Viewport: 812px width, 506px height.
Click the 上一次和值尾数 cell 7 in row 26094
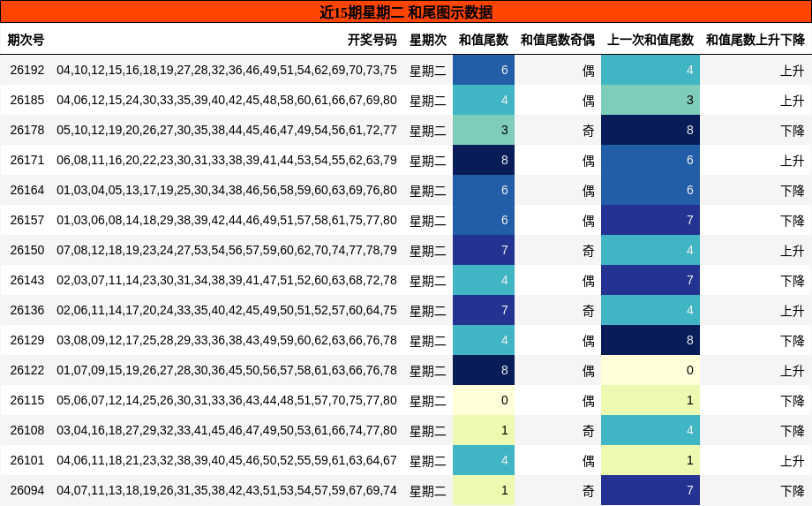tap(650, 490)
